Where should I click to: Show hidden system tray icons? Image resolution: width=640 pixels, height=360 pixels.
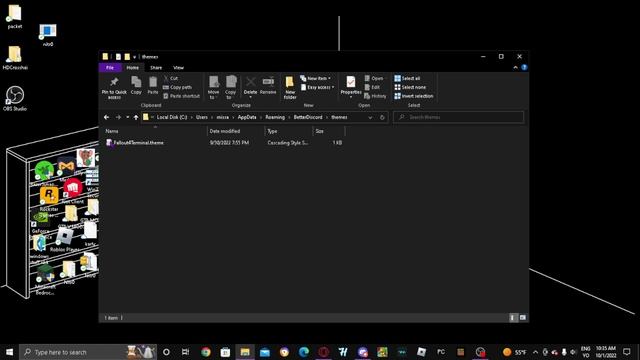(x=535, y=352)
